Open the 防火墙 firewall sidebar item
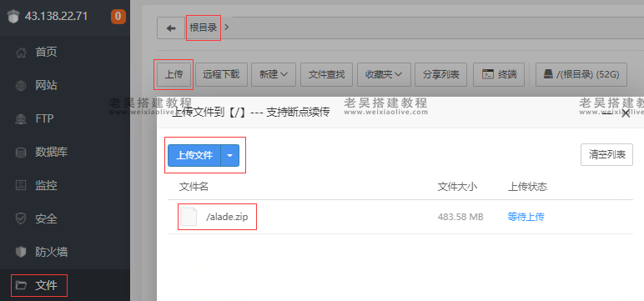644x301 pixels. 65,252
